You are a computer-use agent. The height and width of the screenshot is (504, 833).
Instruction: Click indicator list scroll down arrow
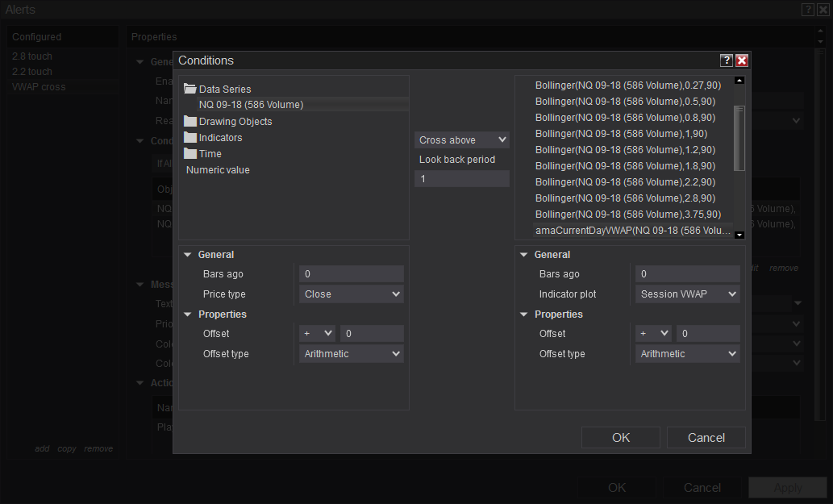point(739,235)
